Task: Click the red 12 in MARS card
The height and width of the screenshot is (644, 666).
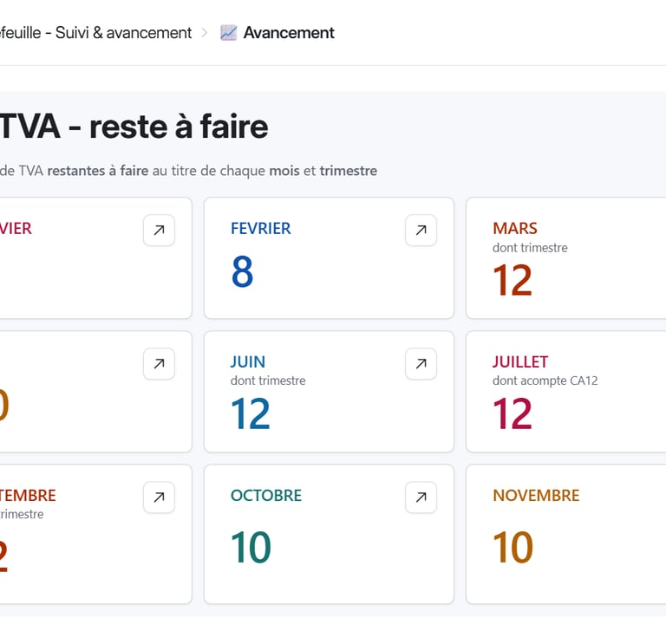Action: 513,281
